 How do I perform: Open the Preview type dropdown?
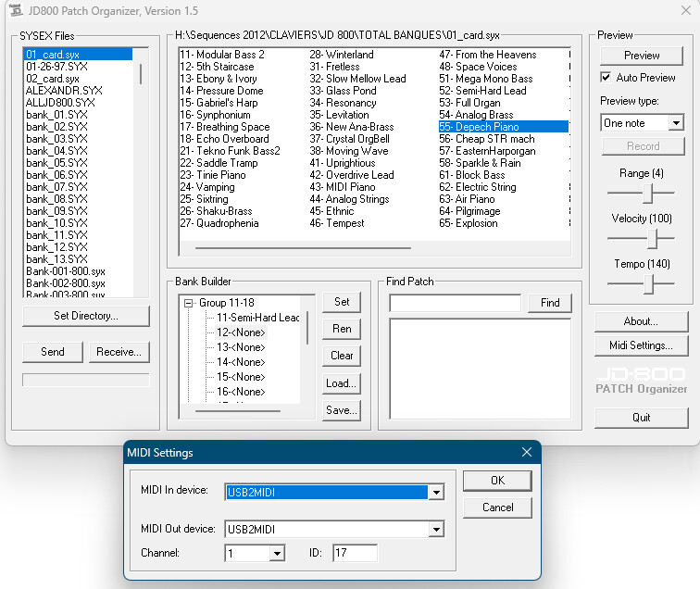tap(676, 123)
